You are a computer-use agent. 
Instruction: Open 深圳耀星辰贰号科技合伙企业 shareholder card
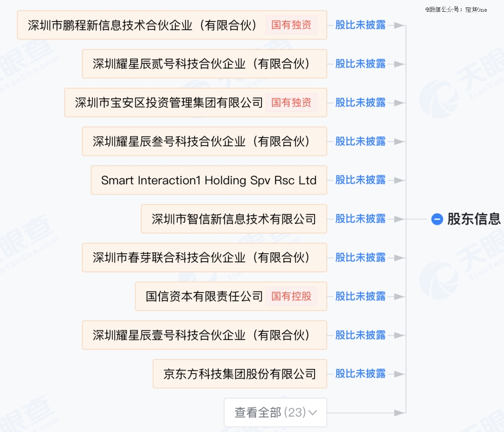point(204,63)
